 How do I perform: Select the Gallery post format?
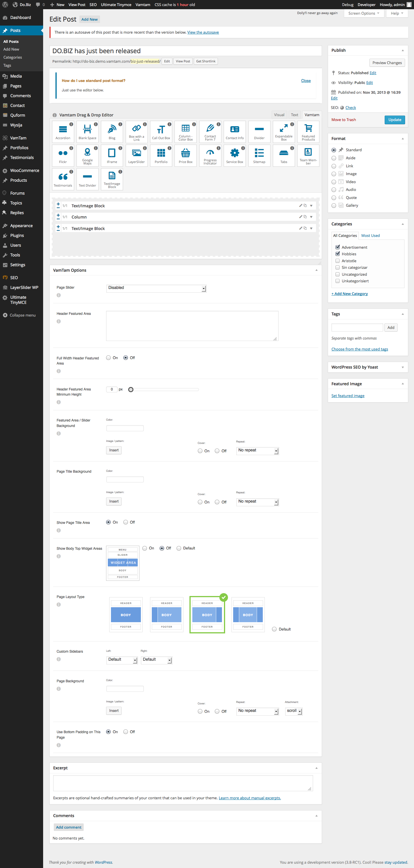334,206
